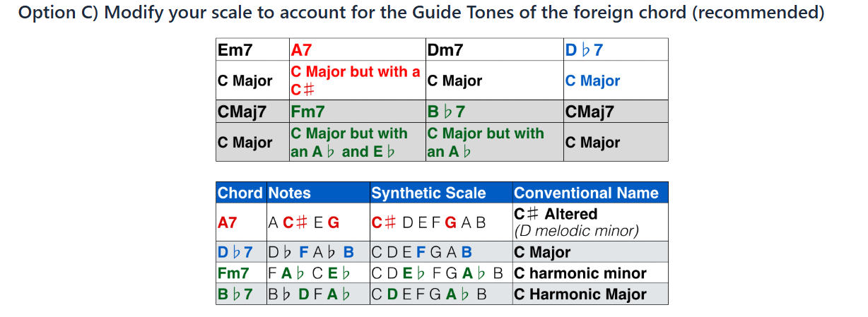Viewport: 868px width, 317px height.
Task: Click the Conventional Name column header
Action: point(586,193)
